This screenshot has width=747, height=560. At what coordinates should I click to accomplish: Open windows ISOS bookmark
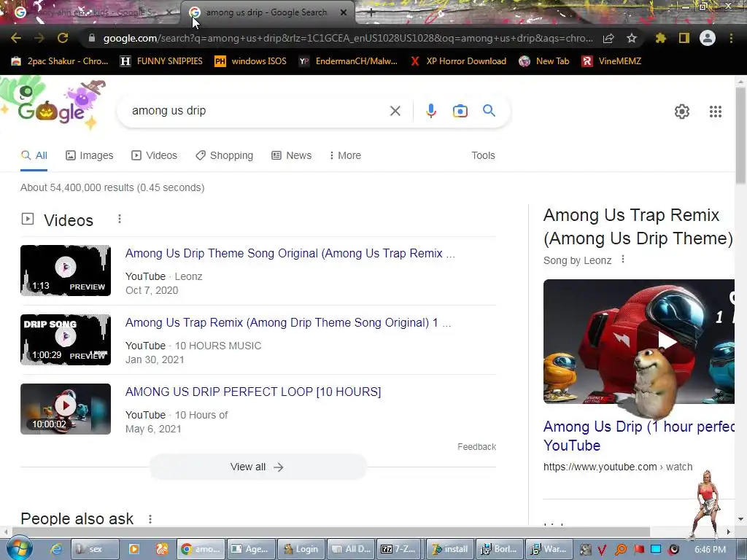[x=251, y=61]
